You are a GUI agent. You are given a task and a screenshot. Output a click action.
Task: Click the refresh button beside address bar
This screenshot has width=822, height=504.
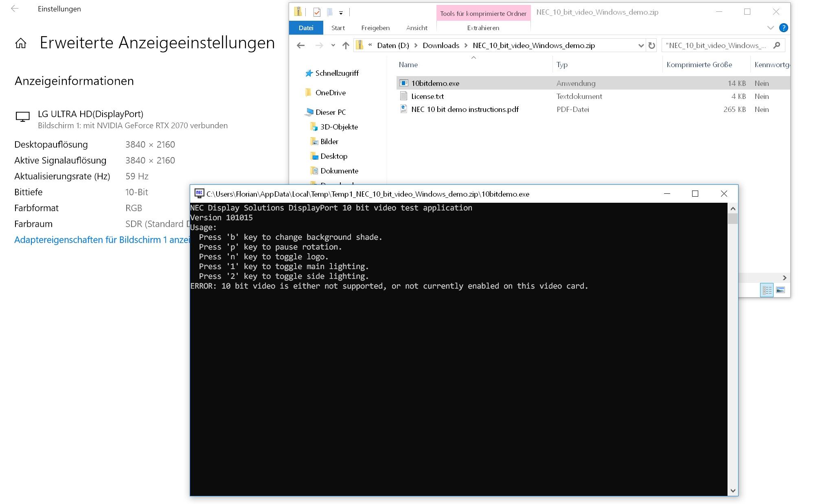point(651,45)
